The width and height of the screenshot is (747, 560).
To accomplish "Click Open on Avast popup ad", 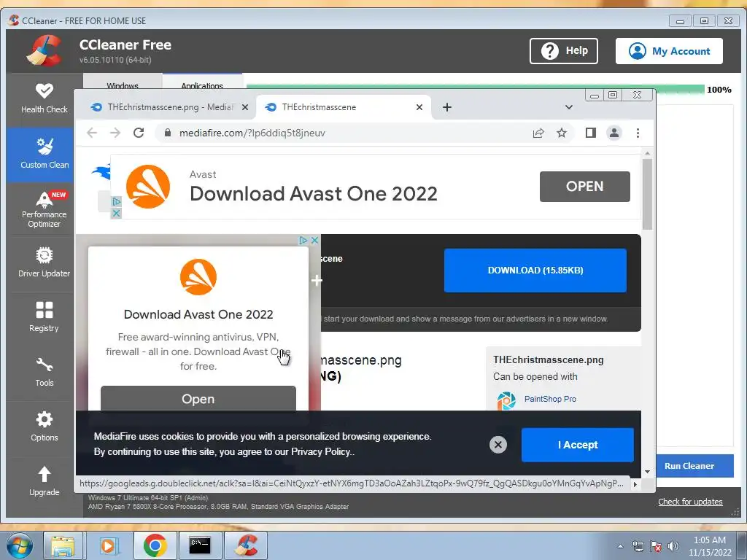I will (x=198, y=399).
